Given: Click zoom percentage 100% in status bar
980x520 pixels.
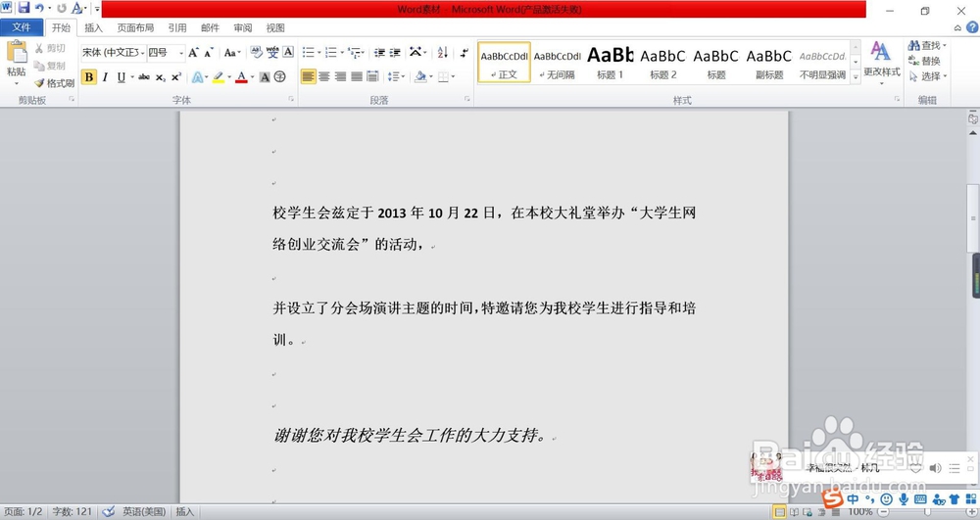Looking at the screenshot, I should coord(860,512).
